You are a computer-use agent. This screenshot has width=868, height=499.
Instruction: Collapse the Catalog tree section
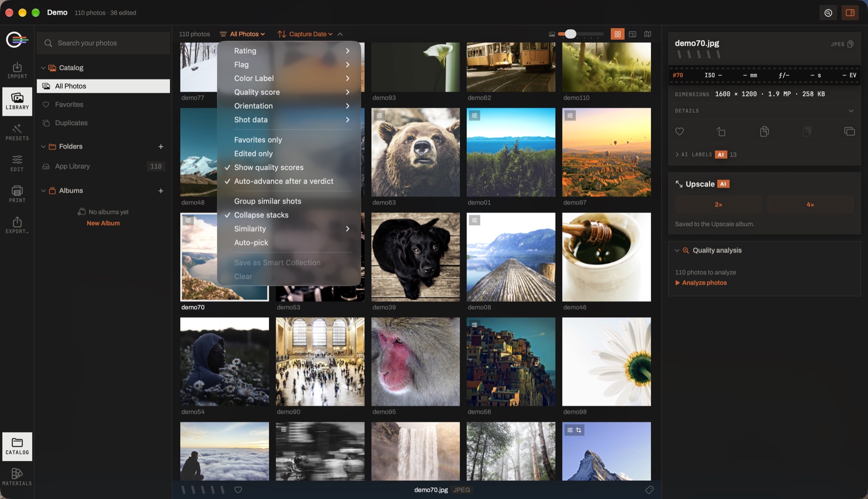click(x=43, y=68)
